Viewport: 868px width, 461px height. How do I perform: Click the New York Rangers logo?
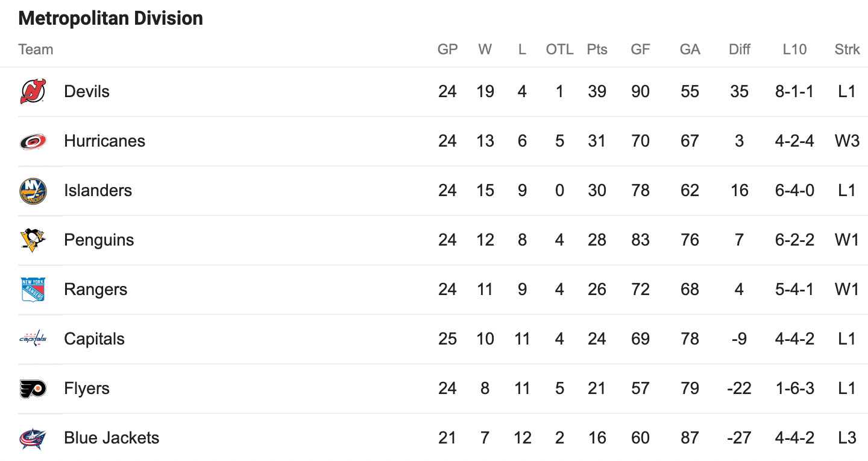tap(33, 290)
